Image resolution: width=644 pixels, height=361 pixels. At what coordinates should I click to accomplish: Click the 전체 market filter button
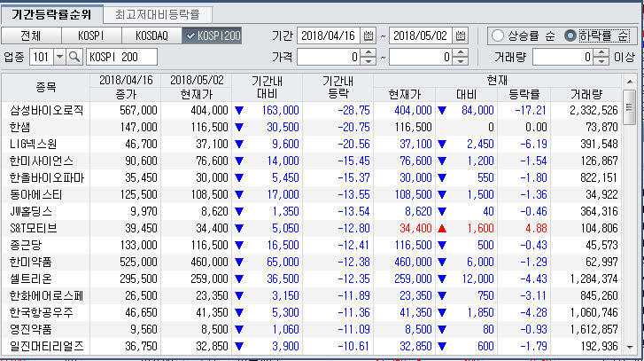click(31, 35)
